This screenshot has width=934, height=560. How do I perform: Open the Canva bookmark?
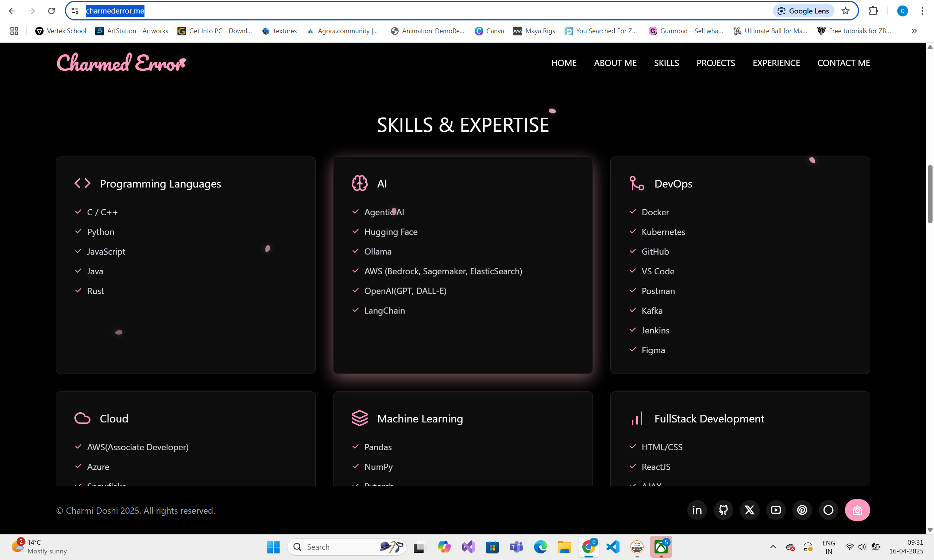[x=489, y=31]
